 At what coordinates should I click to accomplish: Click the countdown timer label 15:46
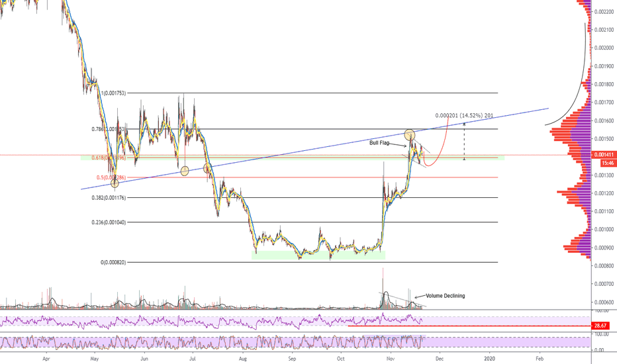607,163
